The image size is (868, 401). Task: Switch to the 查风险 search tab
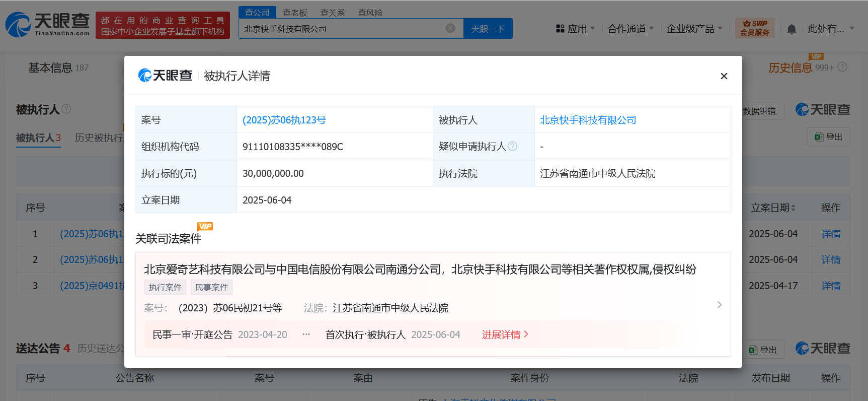370,13
